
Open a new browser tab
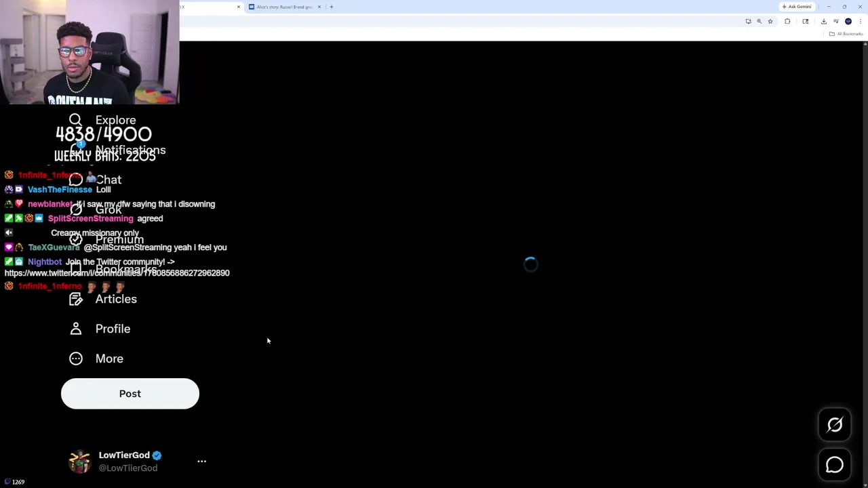[332, 7]
